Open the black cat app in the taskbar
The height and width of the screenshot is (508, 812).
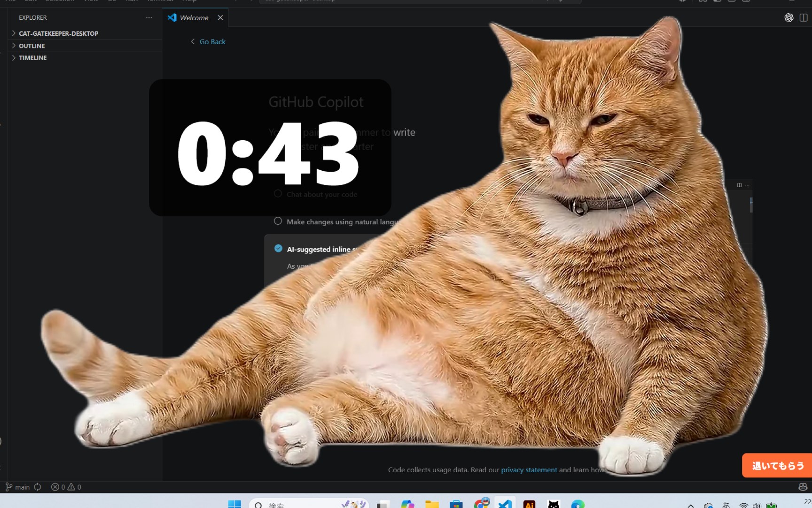pos(554,503)
